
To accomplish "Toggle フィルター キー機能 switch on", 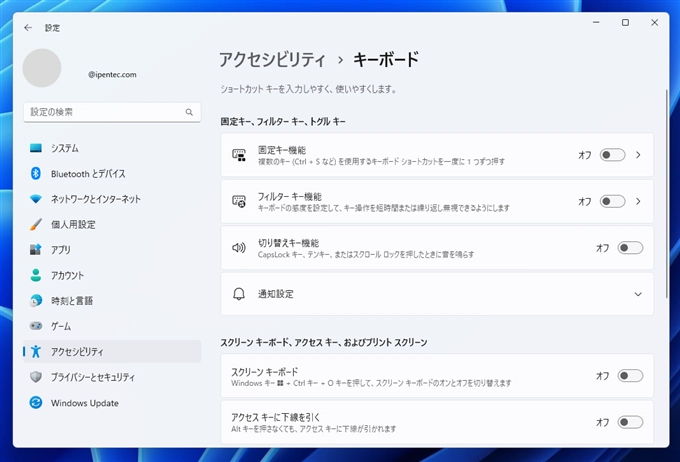I will 612,201.
